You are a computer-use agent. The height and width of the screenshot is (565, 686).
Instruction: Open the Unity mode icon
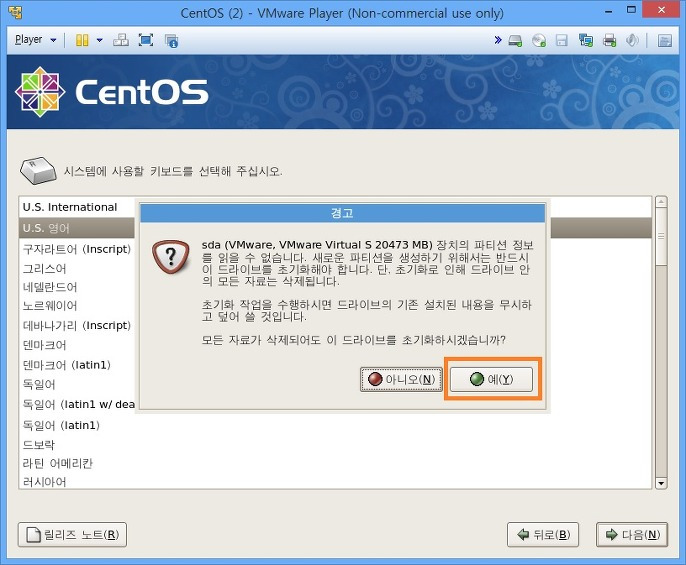pyautogui.click(x=171, y=41)
